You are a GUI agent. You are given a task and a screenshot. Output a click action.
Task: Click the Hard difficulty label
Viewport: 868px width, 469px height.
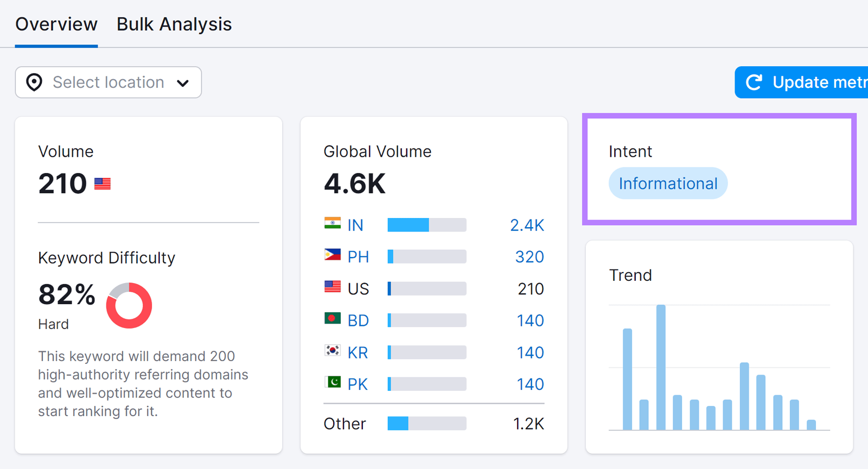point(53,324)
